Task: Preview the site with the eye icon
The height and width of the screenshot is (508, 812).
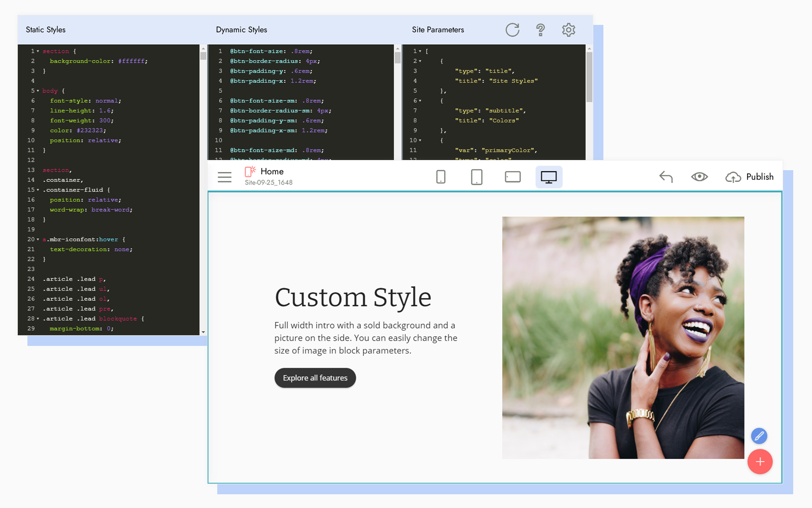Action: [x=699, y=177]
